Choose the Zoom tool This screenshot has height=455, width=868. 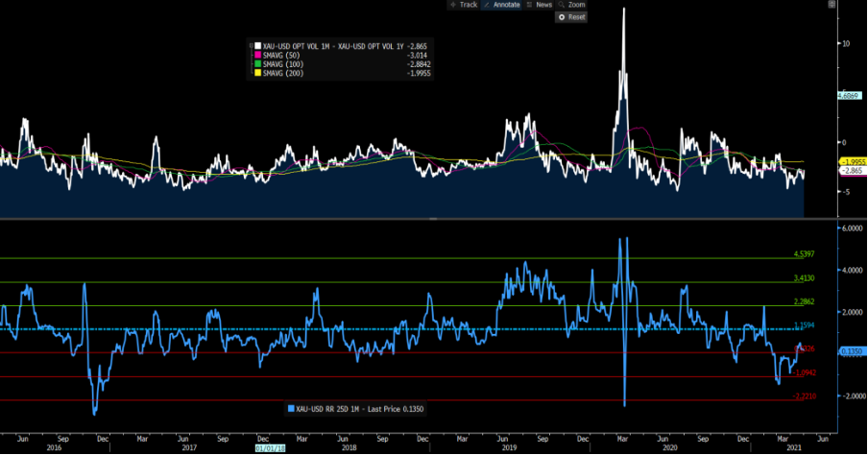coord(572,5)
